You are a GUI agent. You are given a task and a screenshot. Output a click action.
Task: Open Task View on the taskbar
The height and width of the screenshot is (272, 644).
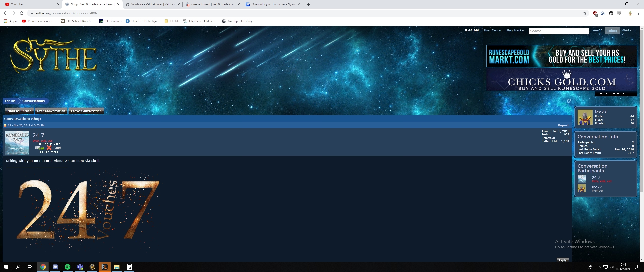(x=30, y=267)
